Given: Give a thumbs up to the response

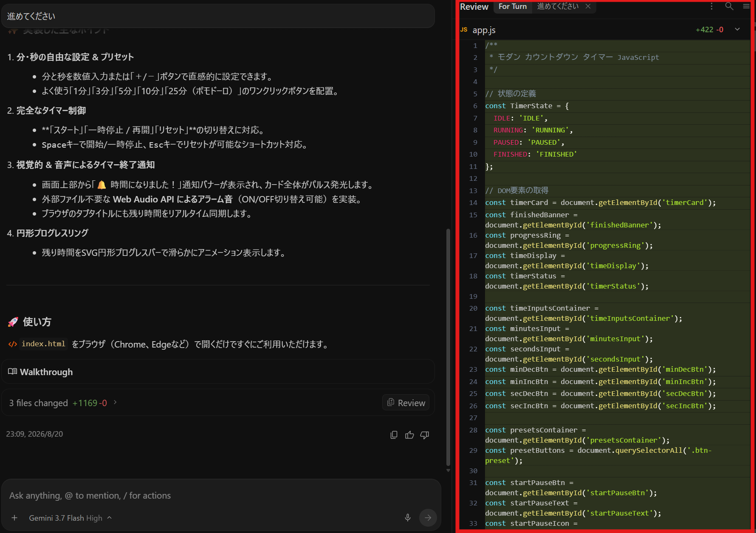Looking at the screenshot, I should 409,435.
